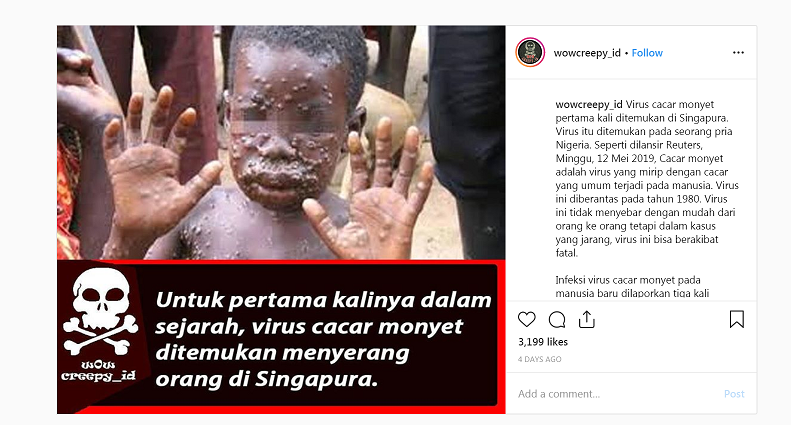Open the 4 DAYS AGO timestamp link
Screen dimensions: 791x425
(x=539, y=359)
